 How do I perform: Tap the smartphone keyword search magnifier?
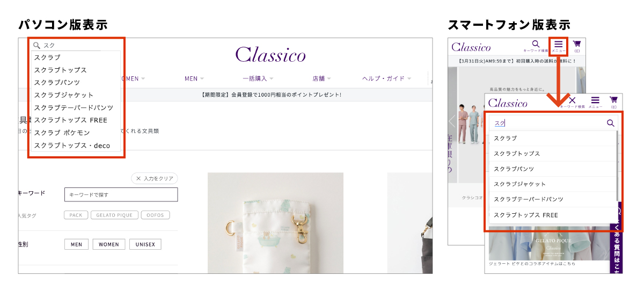(x=536, y=44)
